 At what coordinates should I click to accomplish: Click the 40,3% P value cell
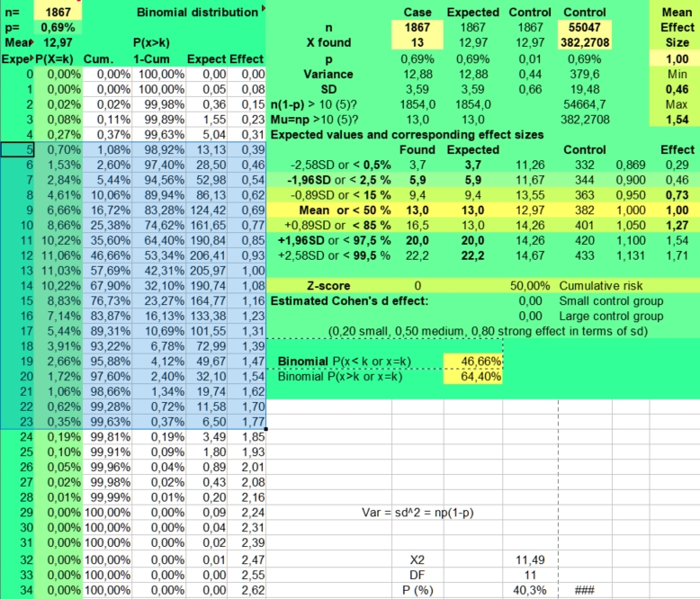[x=530, y=591]
